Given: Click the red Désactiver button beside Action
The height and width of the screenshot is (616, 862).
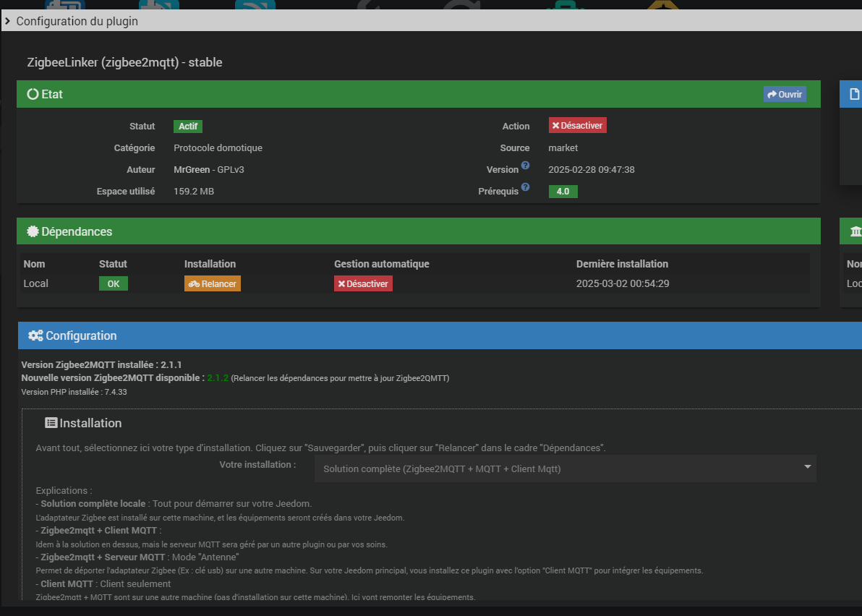Looking at the screenshot, I should [x=577, y=125].
